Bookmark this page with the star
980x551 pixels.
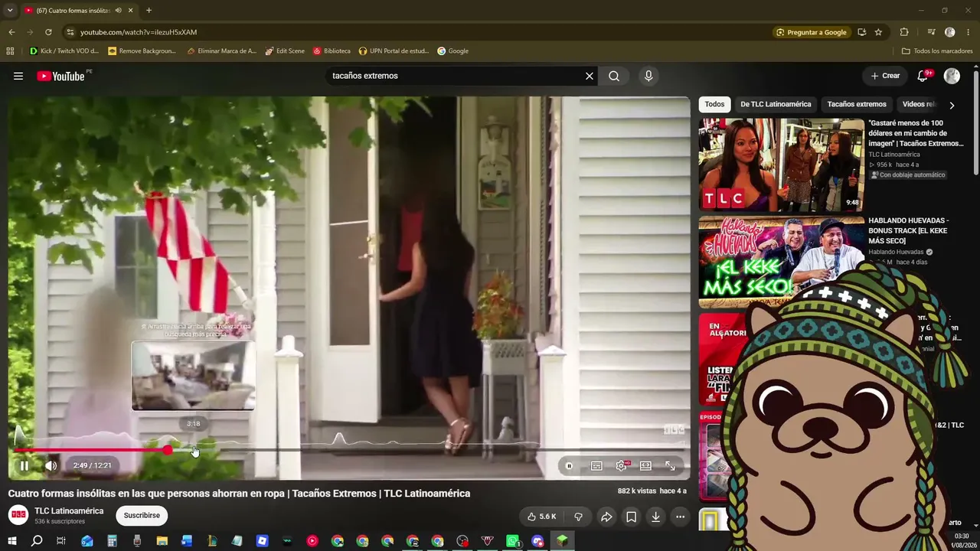878,32
